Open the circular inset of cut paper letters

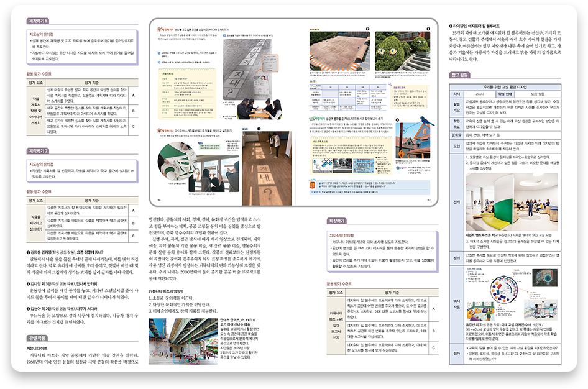pos(178,162)
